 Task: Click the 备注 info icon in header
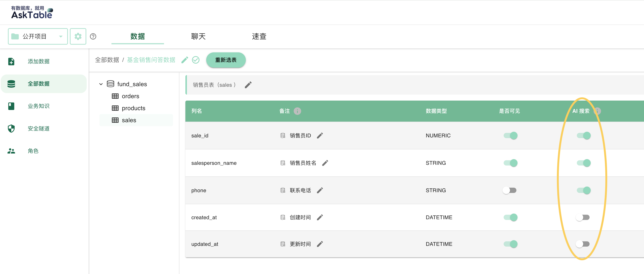[297, 111]
